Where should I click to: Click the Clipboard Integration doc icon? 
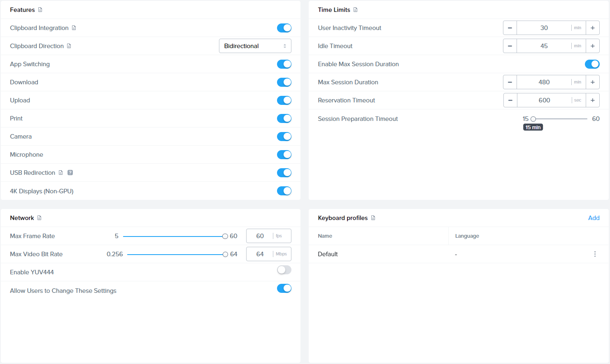(x=74, y=28)
